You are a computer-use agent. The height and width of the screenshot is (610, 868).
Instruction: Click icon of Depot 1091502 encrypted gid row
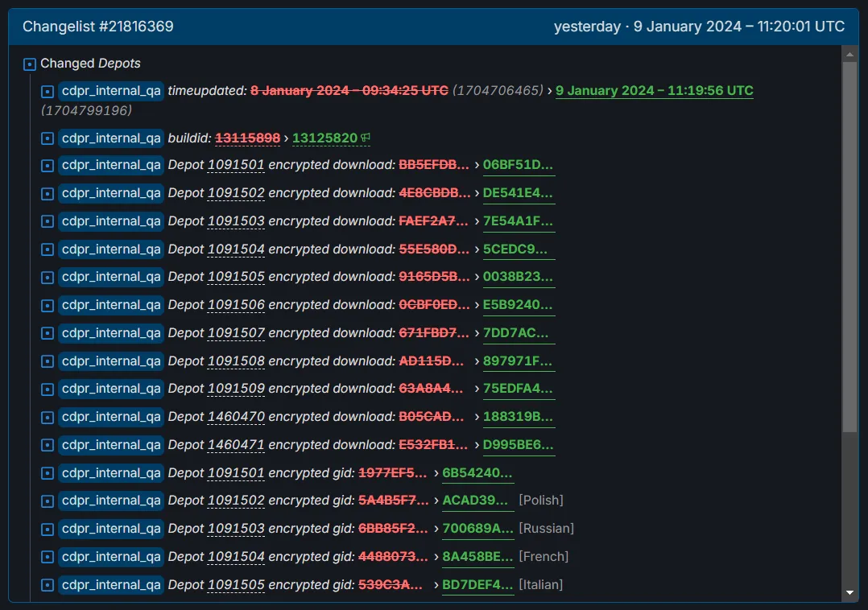[x=48, y=501]
